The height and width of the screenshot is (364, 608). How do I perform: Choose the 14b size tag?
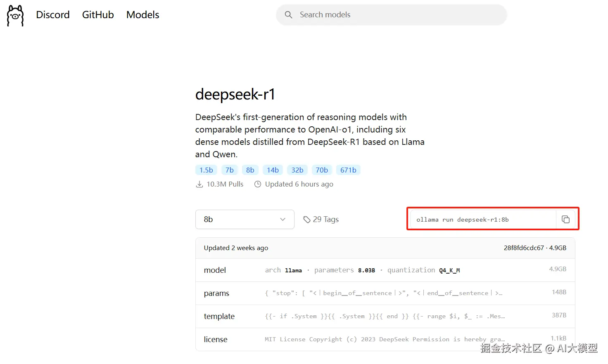273,170
